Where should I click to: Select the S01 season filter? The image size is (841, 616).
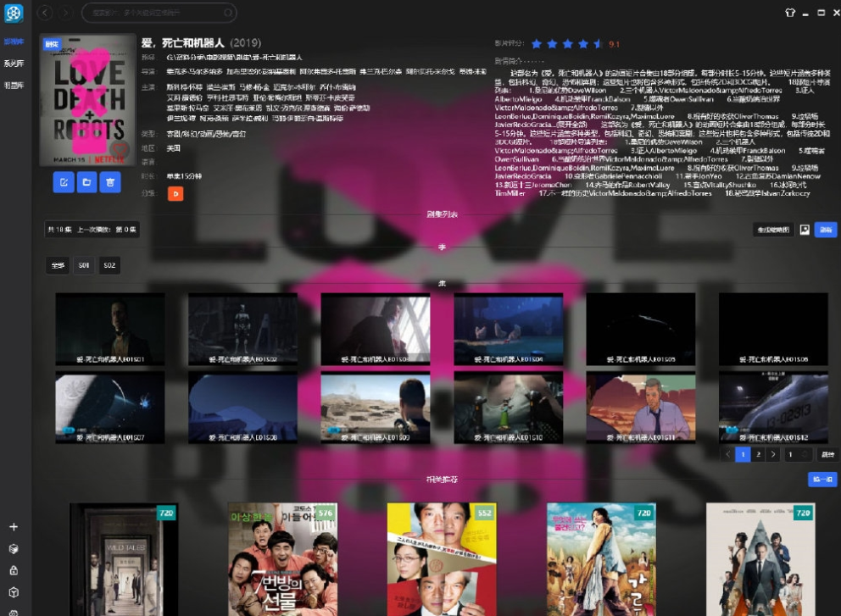coord(84,266)
